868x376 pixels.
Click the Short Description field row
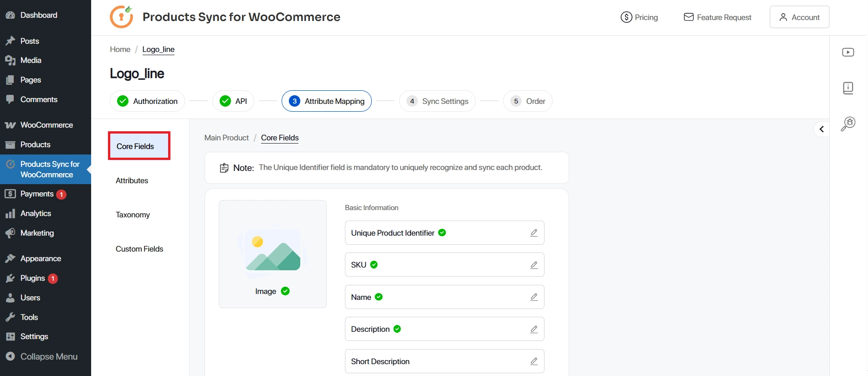click(445, 361)
